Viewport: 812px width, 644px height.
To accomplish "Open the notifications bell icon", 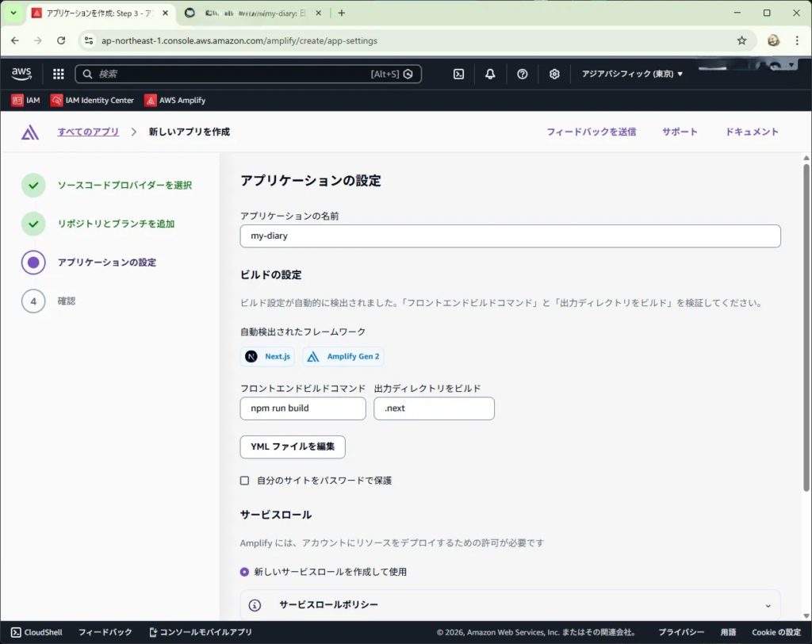I will 490,74.
